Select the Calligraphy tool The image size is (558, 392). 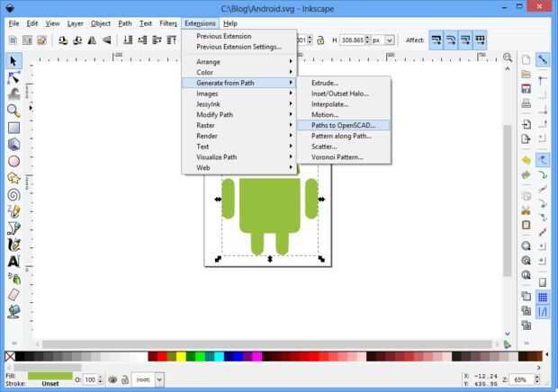[13, 245]
